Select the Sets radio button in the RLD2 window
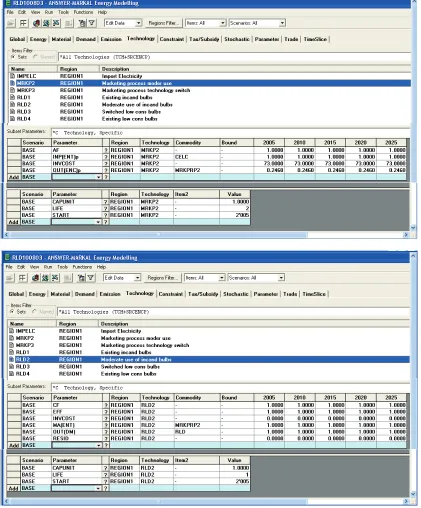Image resolution: width=421 pixels, height=508 pixels. (12, 312)
